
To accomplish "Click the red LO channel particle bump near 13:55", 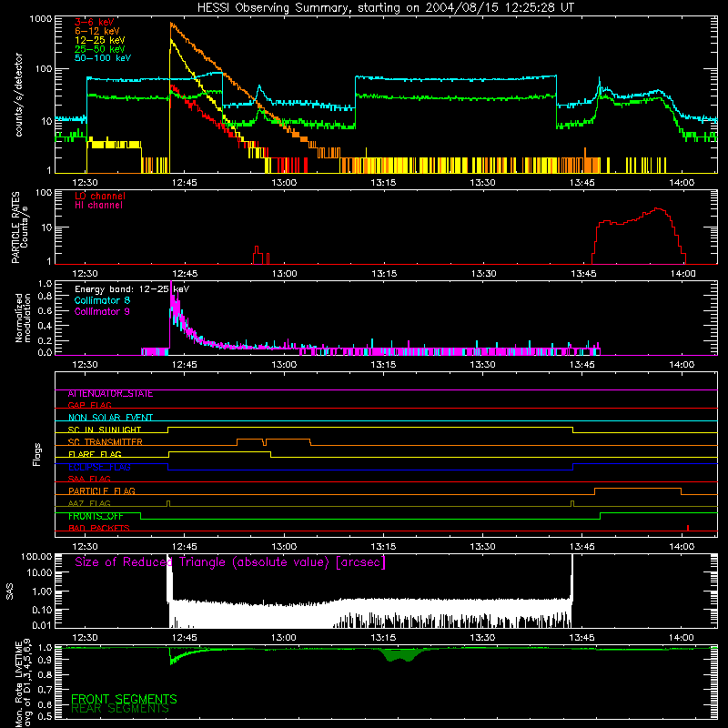I will tap(640, 236).
